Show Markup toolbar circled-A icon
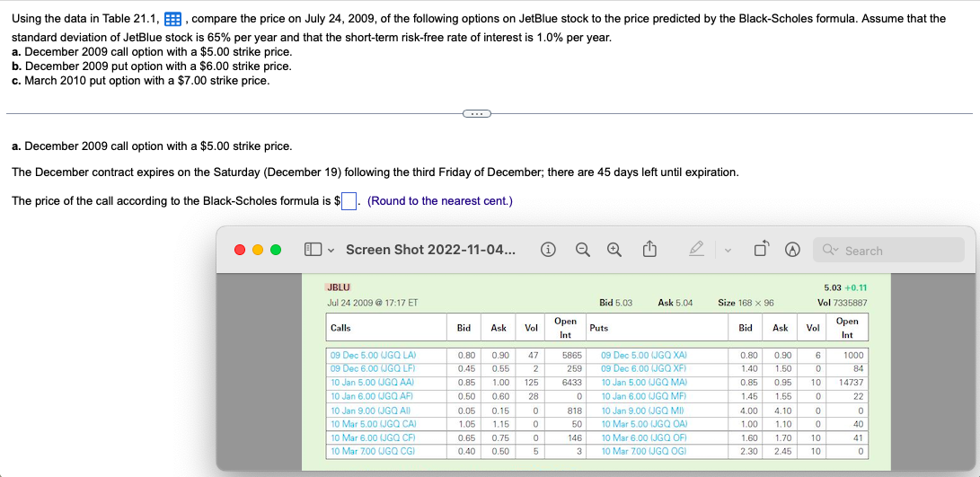980x477 pixels. 792,251
